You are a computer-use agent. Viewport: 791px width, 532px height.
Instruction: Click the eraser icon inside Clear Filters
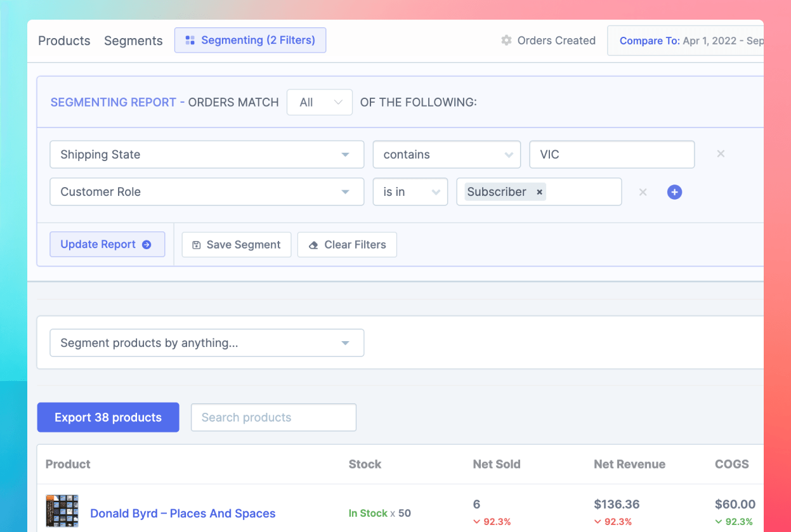pos(313,244)
